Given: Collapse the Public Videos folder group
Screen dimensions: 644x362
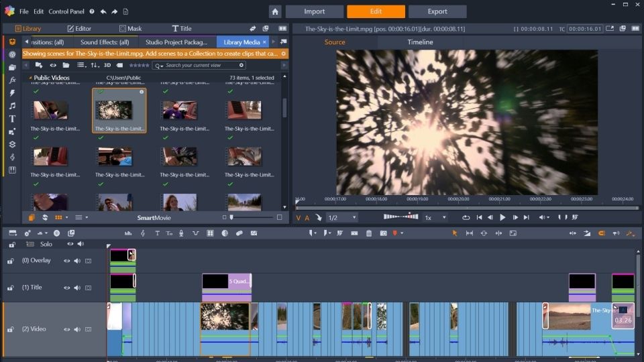Looking at the screenshot, I should 30,78.
